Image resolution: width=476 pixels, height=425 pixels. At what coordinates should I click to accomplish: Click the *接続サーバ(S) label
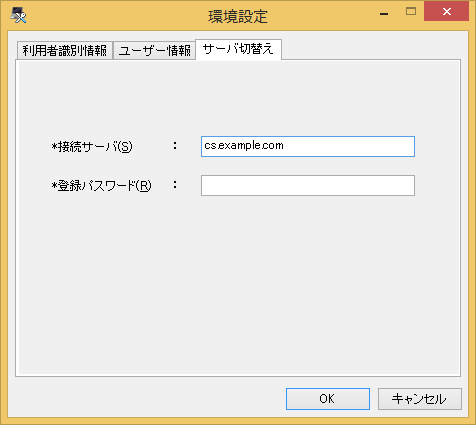tap(92, 147)
